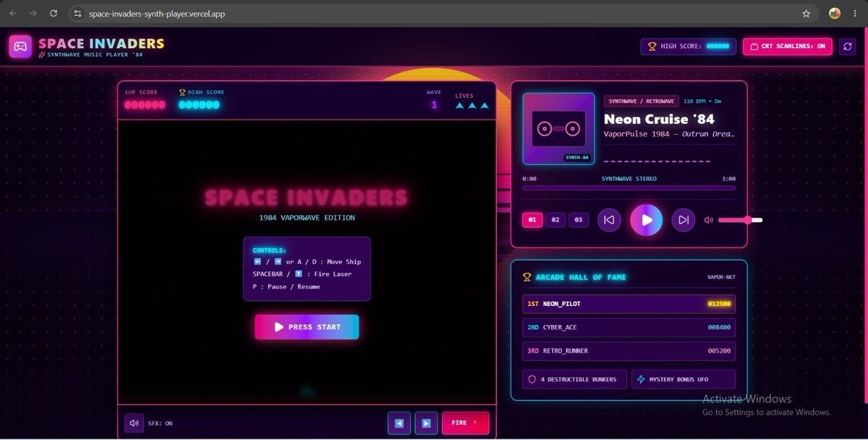Start the game with Press Start
The image size is (868, 440).
[307, 327]
